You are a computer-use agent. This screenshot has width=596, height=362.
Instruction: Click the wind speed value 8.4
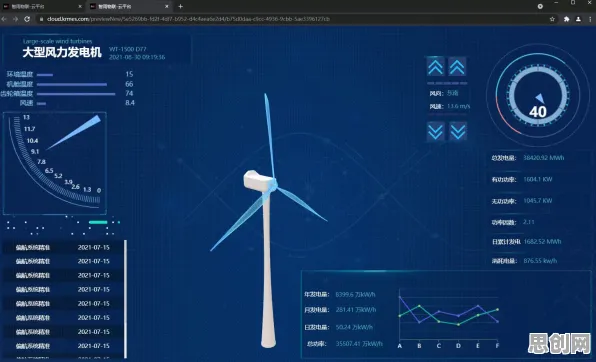click(x=130, y=103)
